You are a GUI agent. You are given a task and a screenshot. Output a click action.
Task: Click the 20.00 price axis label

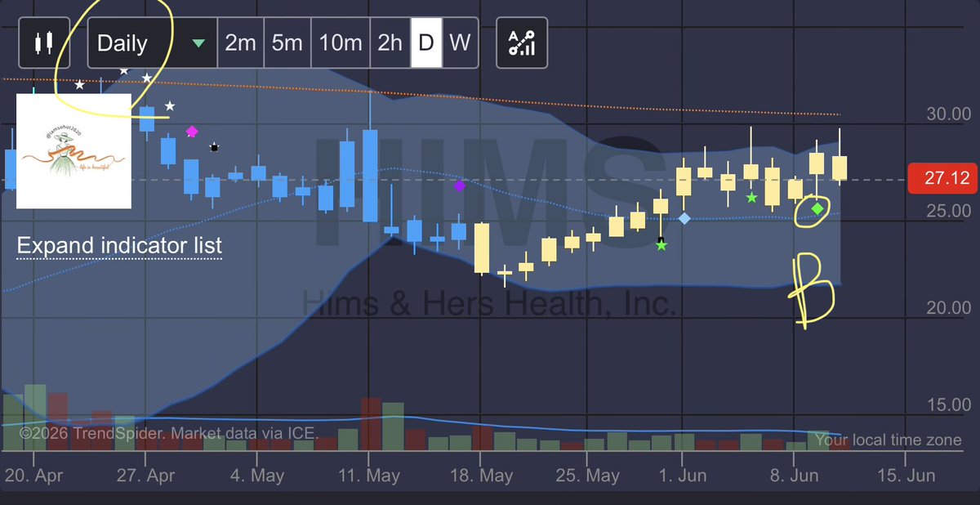click(948, 308)
